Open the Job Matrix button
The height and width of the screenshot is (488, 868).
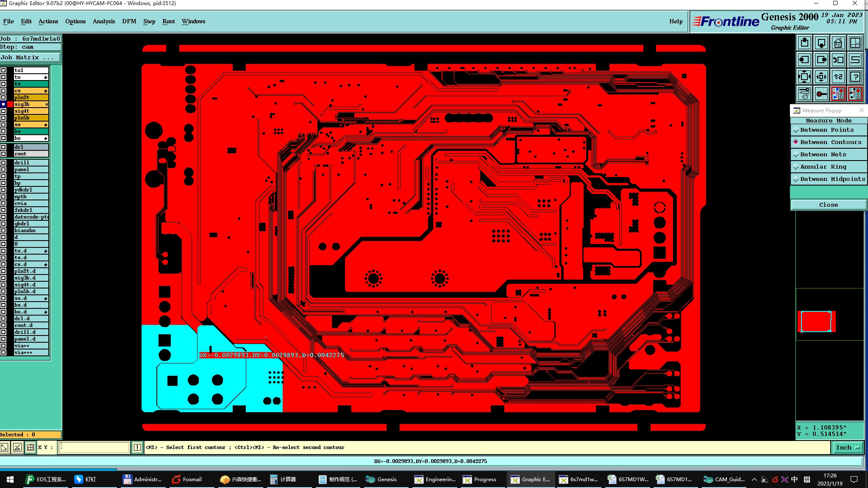coord(30,58)
